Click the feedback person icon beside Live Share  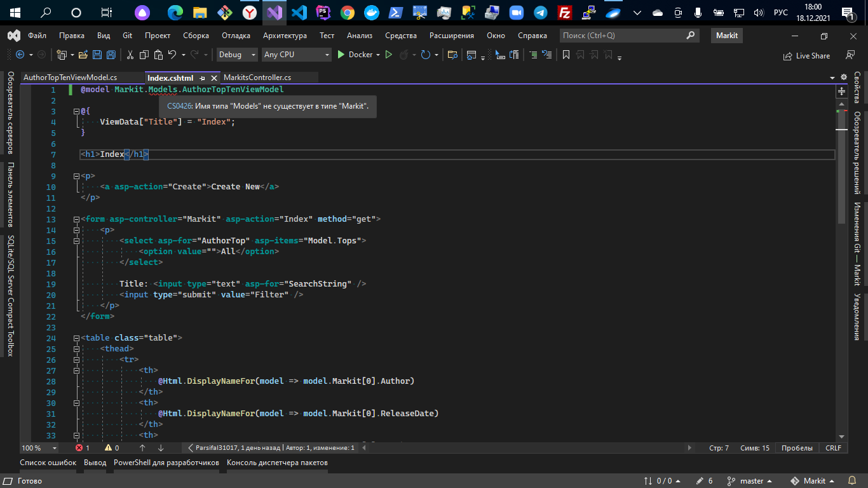click(850, 55)
